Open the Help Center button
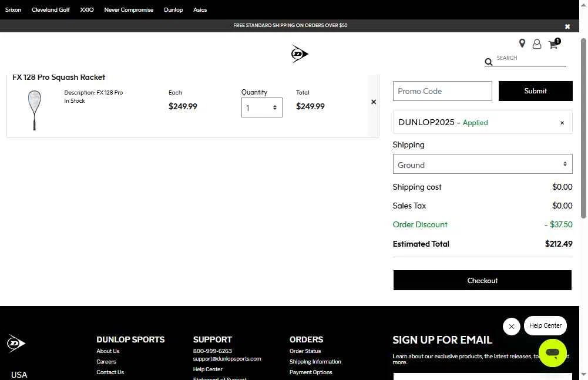Viewport: 588px width, 380px height. pyautogui.click(x=545, y=325)
